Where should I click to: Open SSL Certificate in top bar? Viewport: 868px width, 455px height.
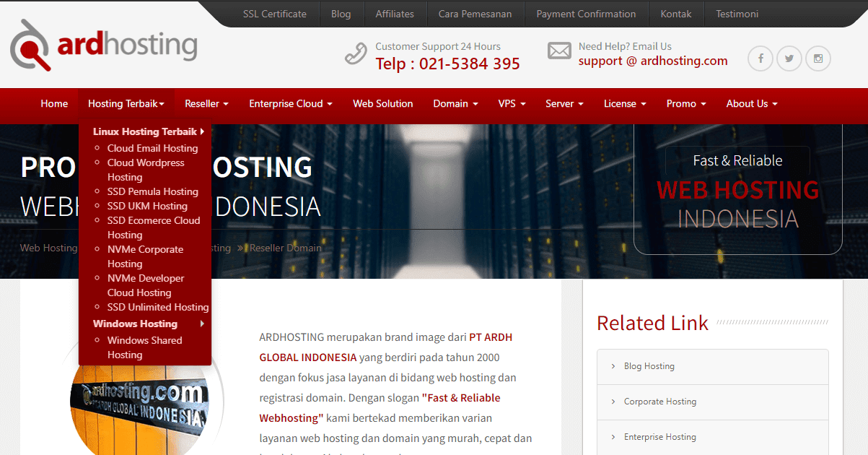tap(275, 14)
